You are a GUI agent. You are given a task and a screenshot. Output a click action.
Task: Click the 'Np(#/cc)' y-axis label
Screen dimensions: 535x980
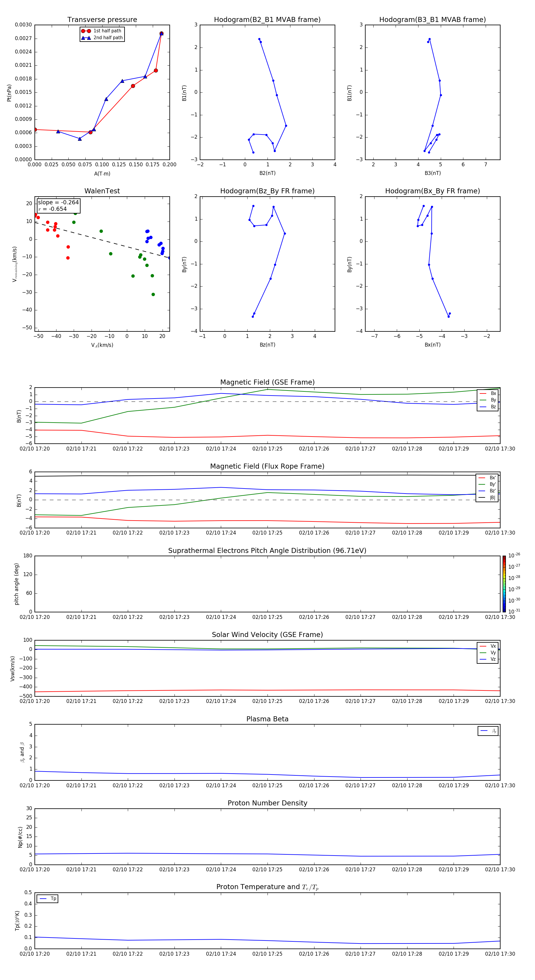coord(20,837)
